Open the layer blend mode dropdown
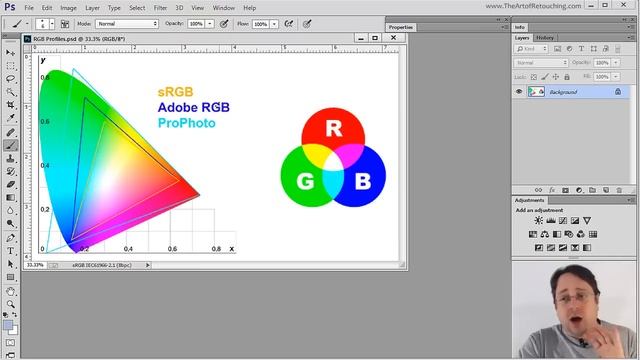640x360 pixels. coord(540,63)
